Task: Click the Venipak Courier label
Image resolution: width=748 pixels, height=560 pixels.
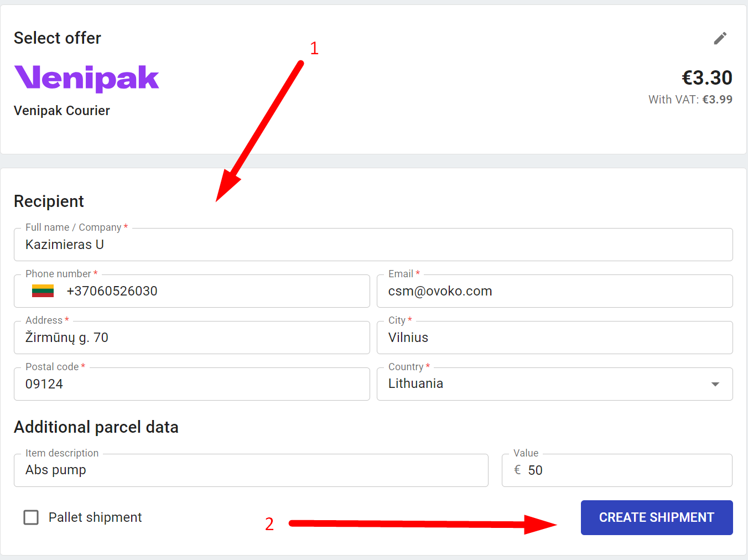Action: click(x=62, y=111)
